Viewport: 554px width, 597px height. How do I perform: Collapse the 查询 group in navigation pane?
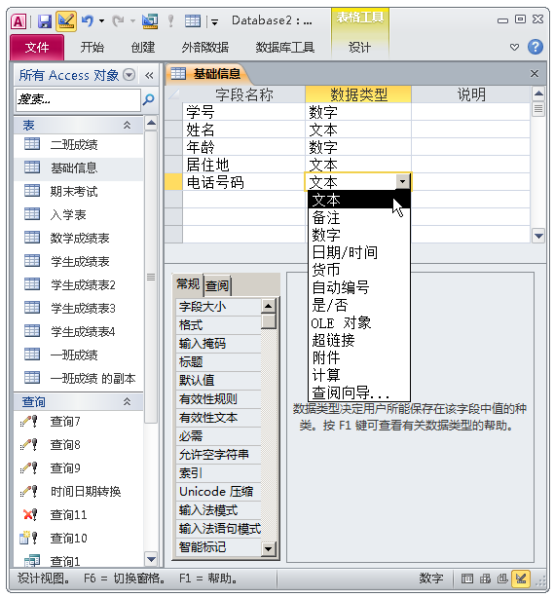126,401
